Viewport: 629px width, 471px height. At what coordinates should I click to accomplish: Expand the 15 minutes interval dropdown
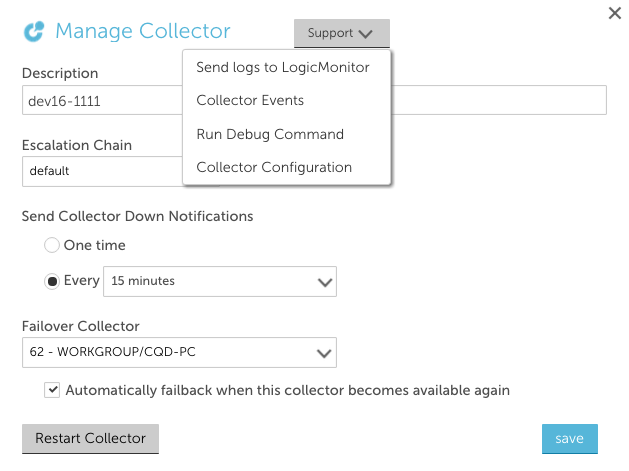point(220,281)
